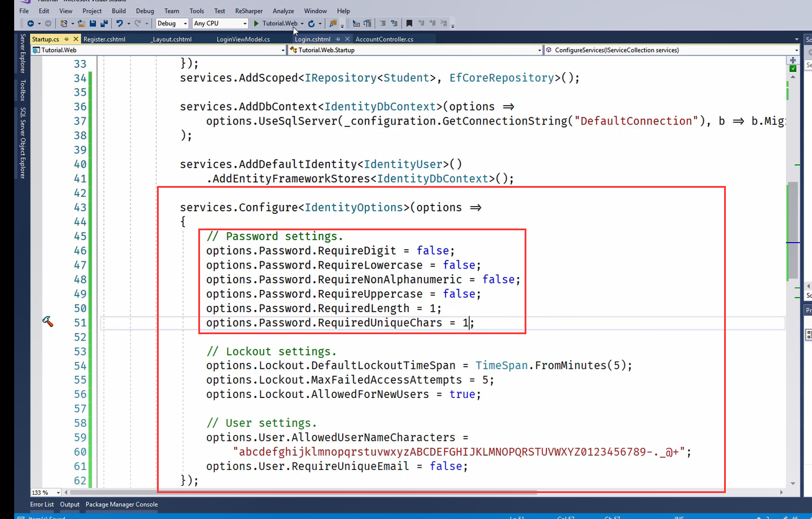Click the green ReSharper status checkmark
Viewport: 812px width, 519px height.
click(x=793, y=68)
